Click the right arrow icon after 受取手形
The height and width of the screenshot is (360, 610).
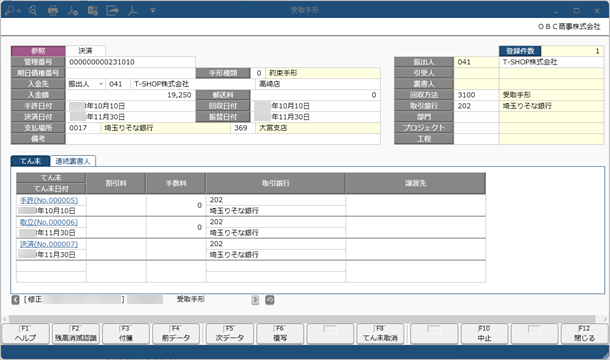click(x=255, y=300)
